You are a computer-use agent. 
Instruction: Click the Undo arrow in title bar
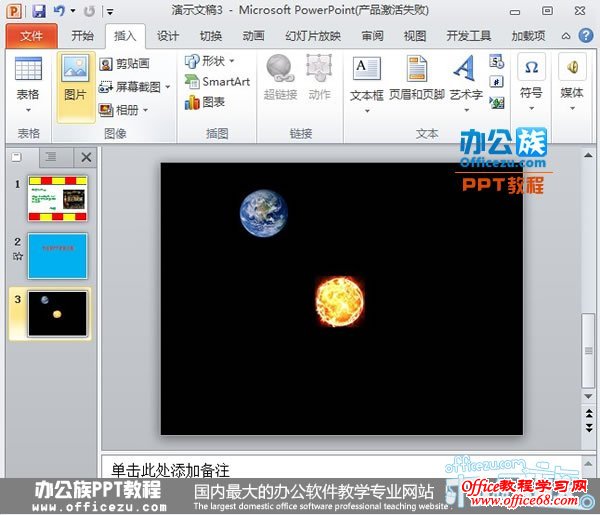coord(60,11)
